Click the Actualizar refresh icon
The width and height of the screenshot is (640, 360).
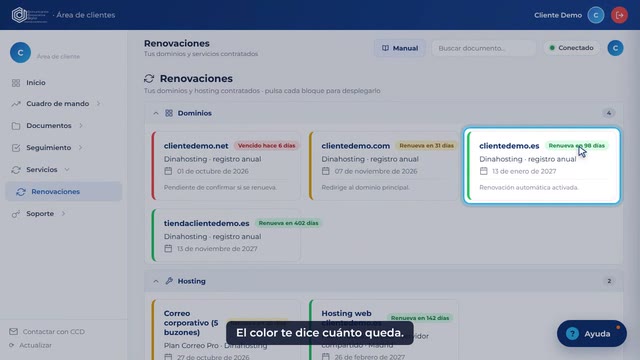11,345
